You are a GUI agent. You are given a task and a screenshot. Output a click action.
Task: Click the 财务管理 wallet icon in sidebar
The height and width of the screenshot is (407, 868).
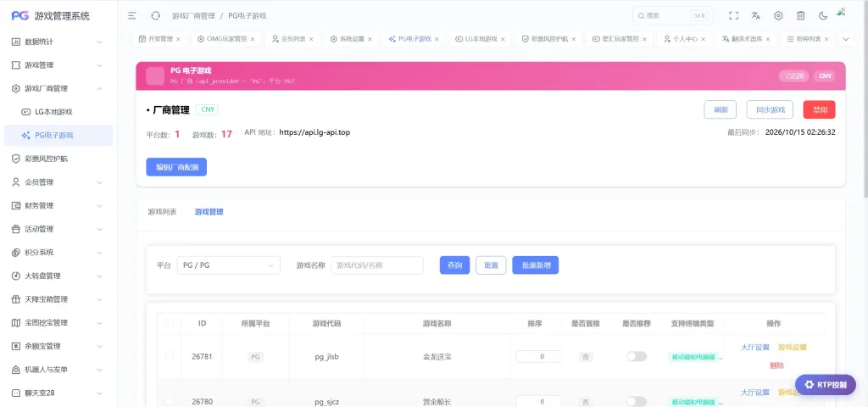[16, 205]
